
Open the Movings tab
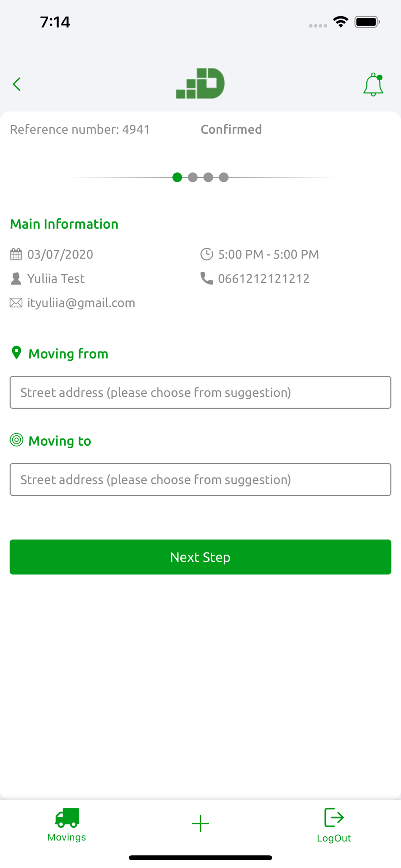(67, 825)
